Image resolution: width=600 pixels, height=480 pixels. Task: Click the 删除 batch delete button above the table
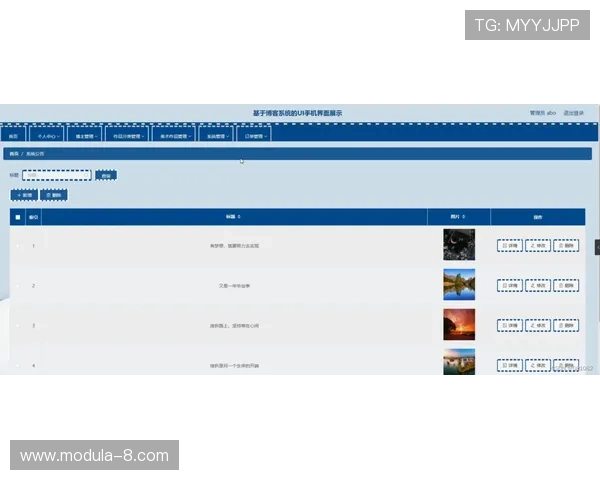pyautogui.click(x=55, y=195)
